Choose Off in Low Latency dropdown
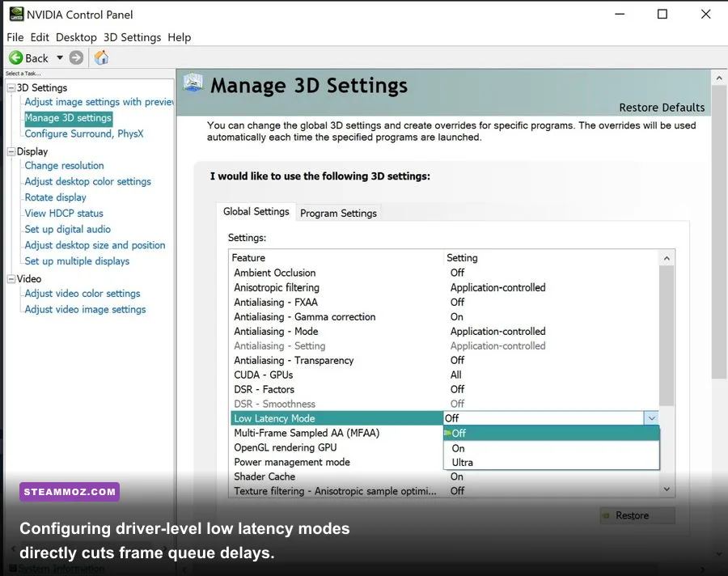728x576 pixels. pyautogui.click(x=551, y=434)
